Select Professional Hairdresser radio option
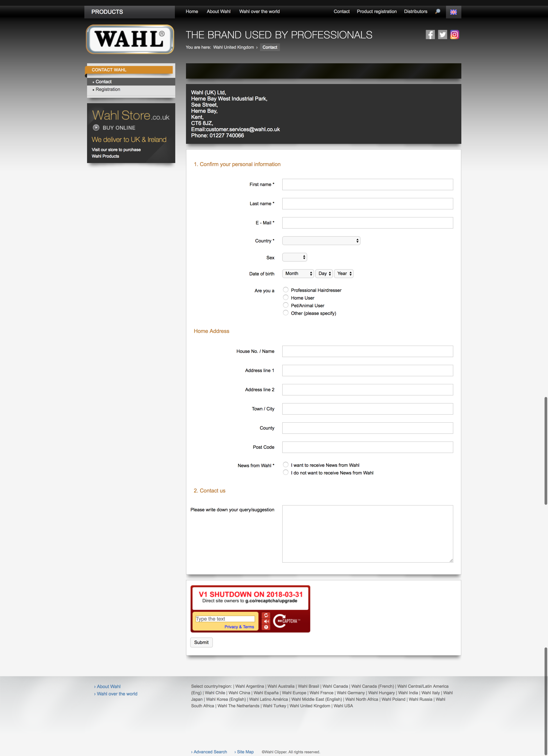548x756 pixels. pyautogui.click(x=286, y=290)
